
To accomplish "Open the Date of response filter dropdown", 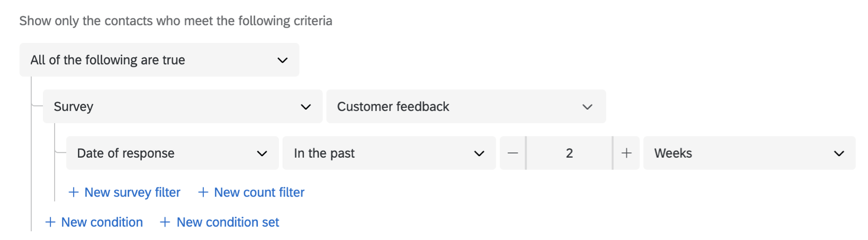I will pyautogui.click(x=172, y=153).
